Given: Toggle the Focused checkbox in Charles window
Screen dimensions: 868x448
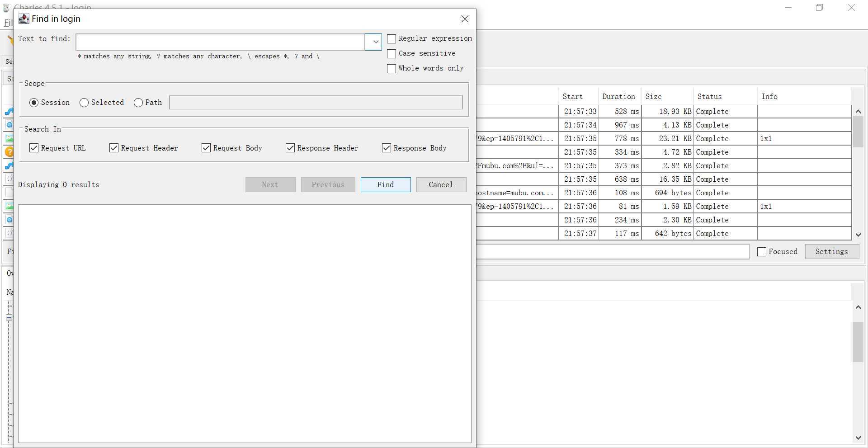Looking at the screenshot, I should pos(762,252).
